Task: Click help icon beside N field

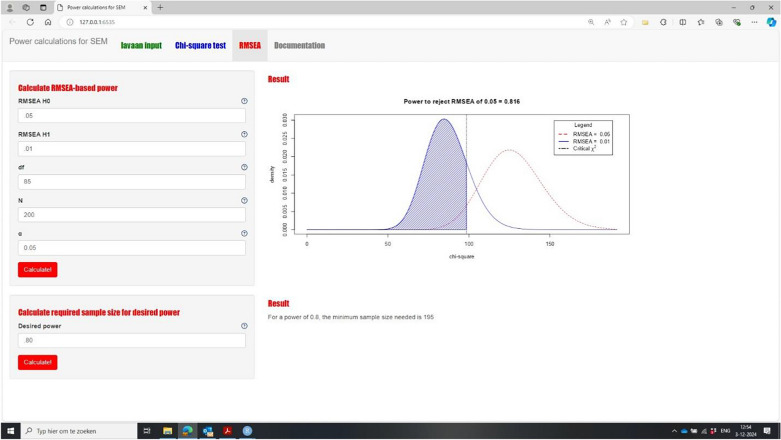Action: coord(244,200)
